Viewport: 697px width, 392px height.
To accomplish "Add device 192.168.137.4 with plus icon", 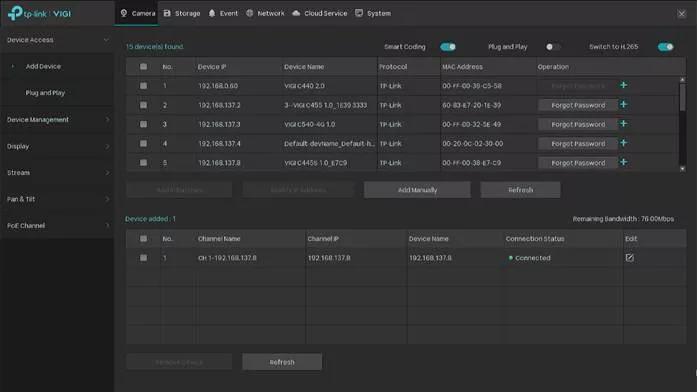I will (624, 143).
